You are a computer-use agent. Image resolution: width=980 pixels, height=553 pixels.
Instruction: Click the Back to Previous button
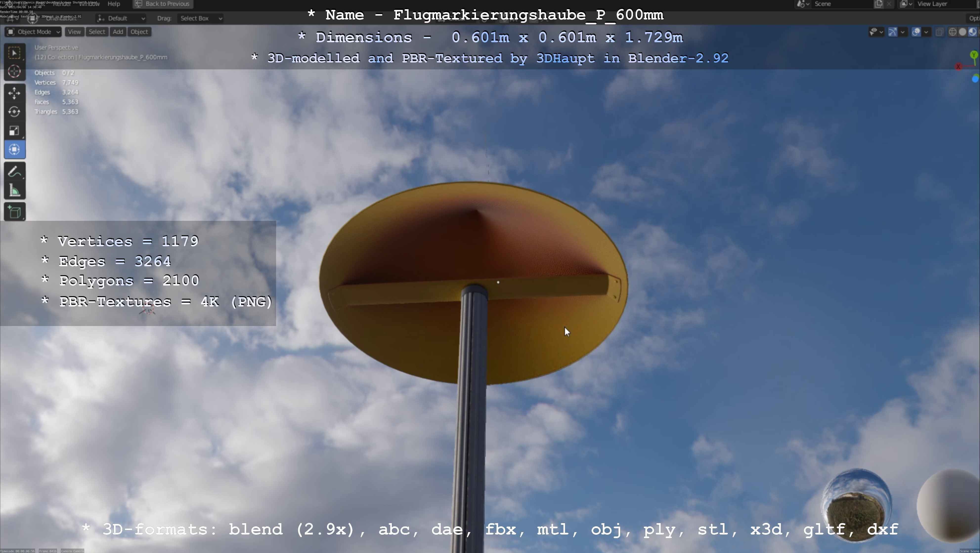click(163, 4)
